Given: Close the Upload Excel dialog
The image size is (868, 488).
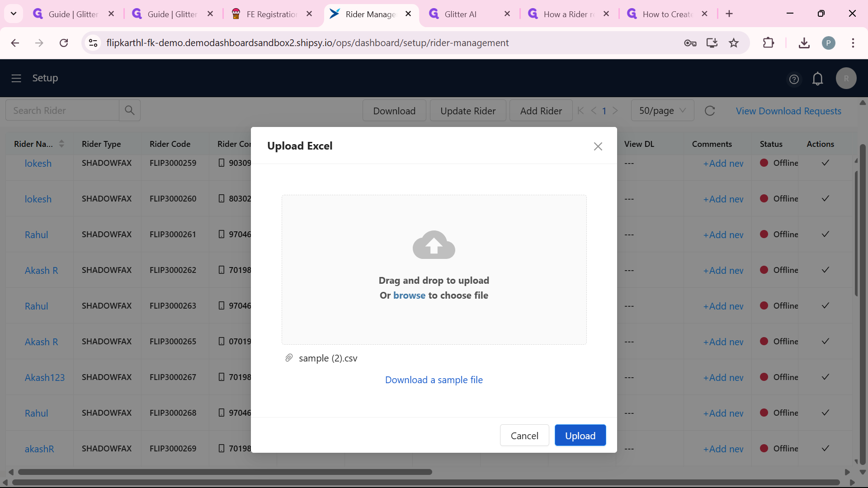Looking at the screenshot, I should click(x=598, y=146).
